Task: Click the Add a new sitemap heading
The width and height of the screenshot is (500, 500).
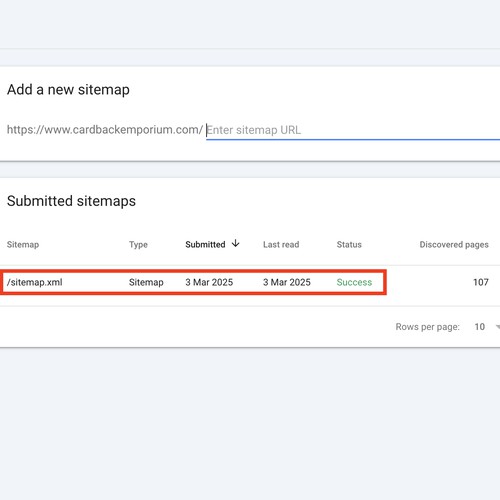Action: [x=68, y=90]
